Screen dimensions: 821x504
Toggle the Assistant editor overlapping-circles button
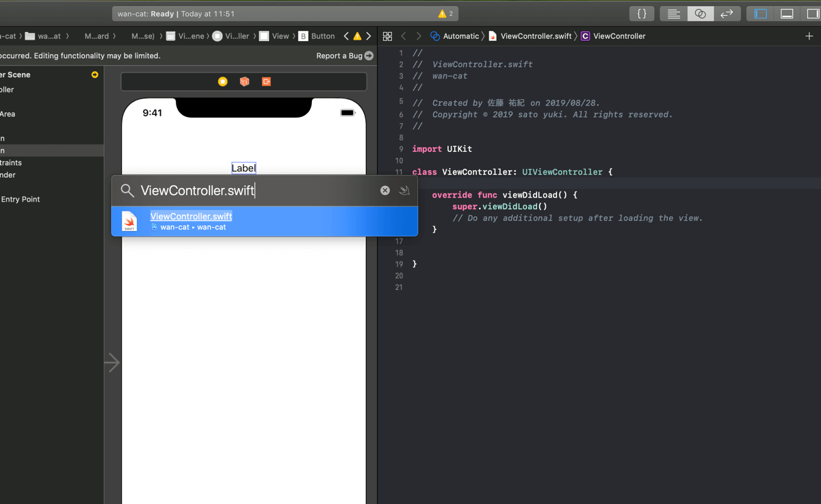(x=700, y=14)
